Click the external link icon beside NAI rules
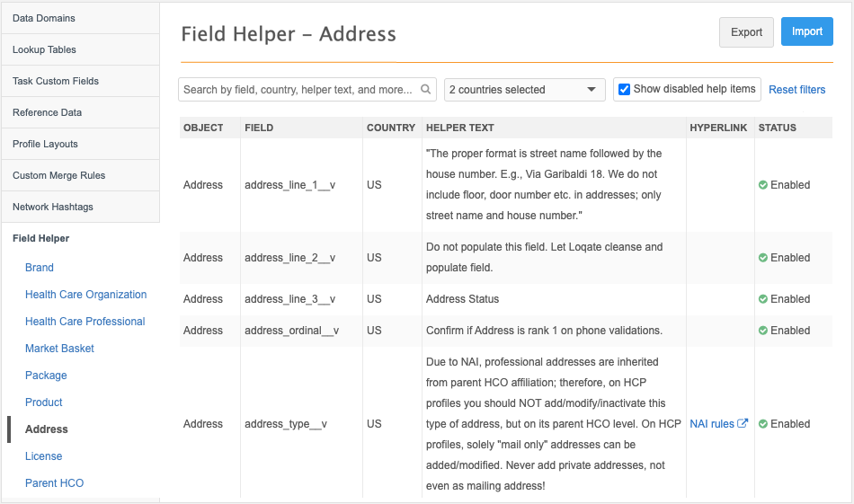Screen dimensions: 854x504 click(x=743, y=424)
